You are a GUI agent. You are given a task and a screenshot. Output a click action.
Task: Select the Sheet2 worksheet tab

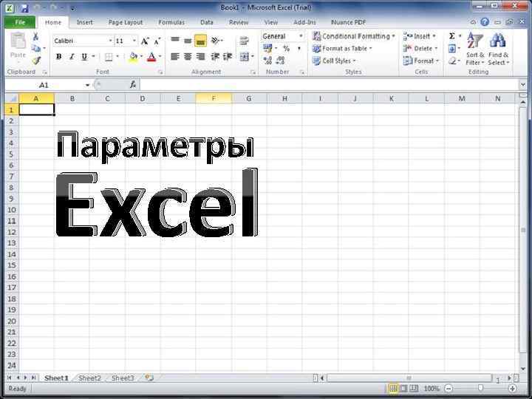pos(89,378)
